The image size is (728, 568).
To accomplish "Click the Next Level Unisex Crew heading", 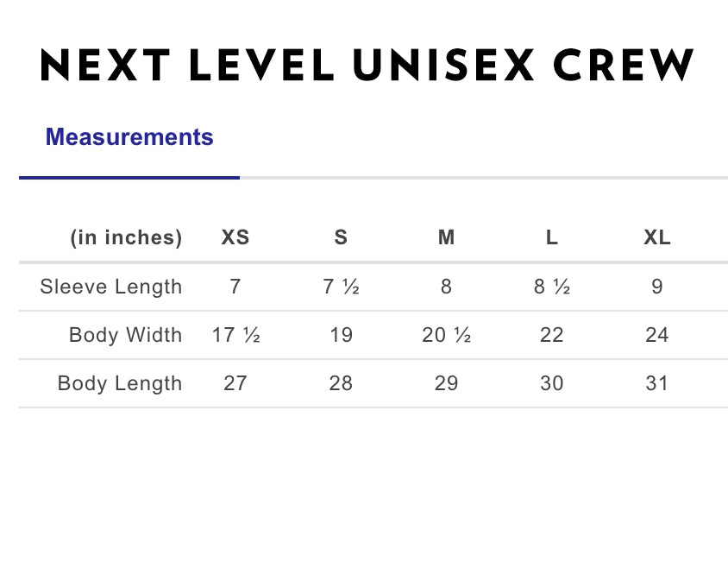I will pyautogui.click(x=367, y=65).
